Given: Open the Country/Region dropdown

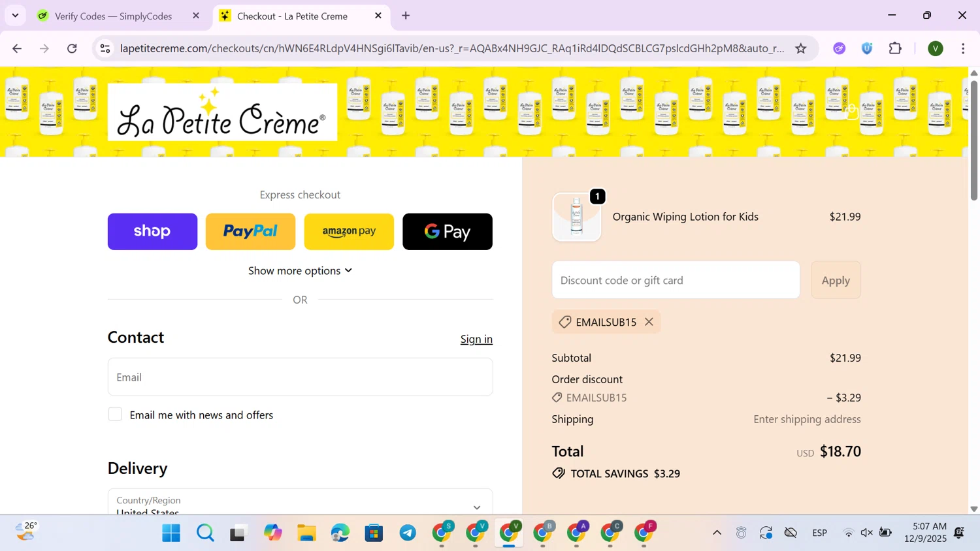Looking at the screenshot, I should click(300, 501).
